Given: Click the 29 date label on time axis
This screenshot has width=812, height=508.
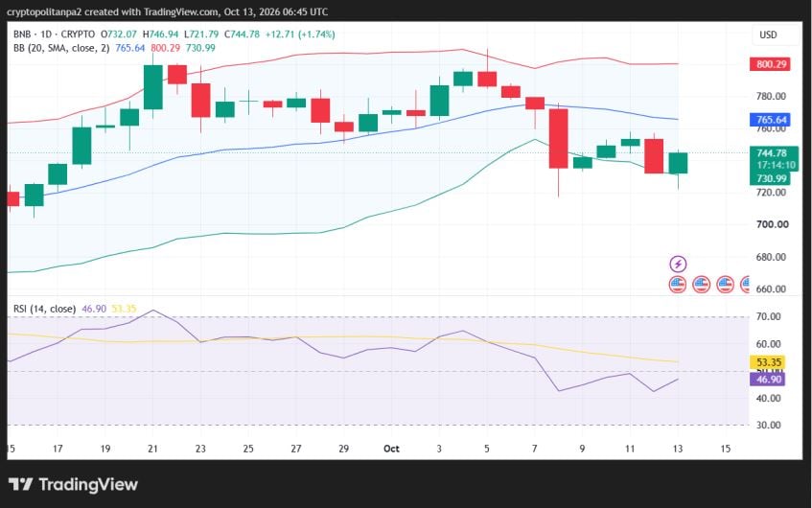Looking at the screenshot, I should (x=344, y=449).
